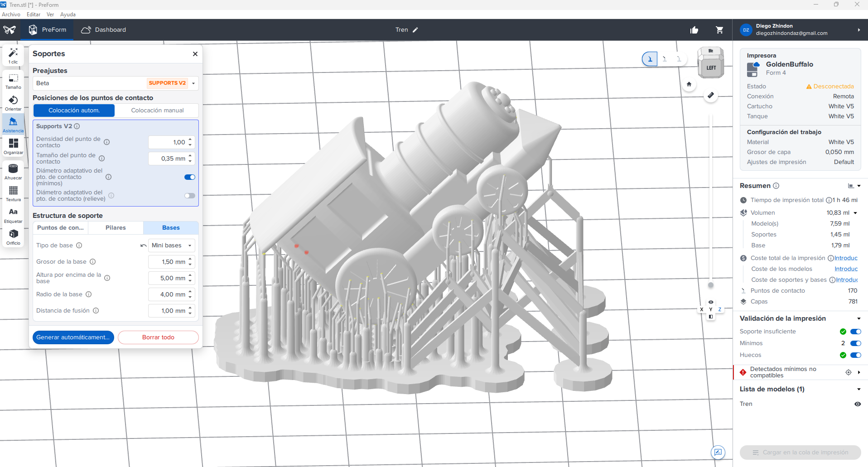Click the Borrar todo button

coord(158,337)
